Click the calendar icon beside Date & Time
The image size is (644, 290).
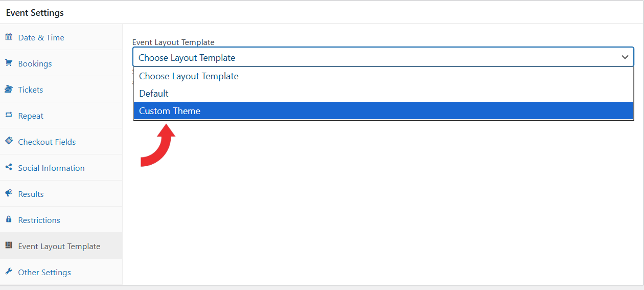point(9,37)
